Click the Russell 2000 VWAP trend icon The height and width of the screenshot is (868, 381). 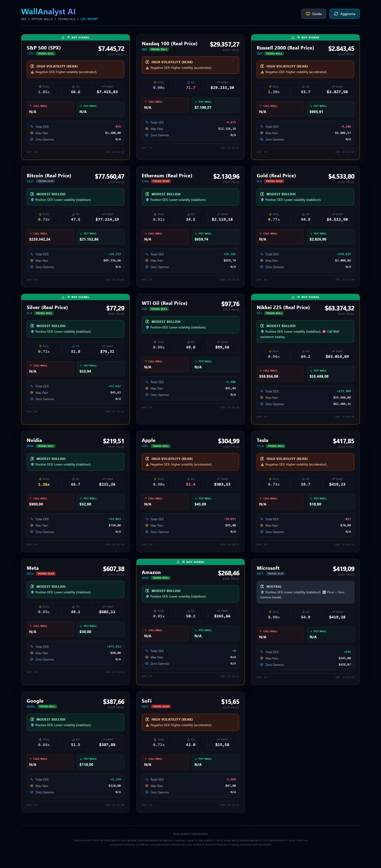[333, 87]
